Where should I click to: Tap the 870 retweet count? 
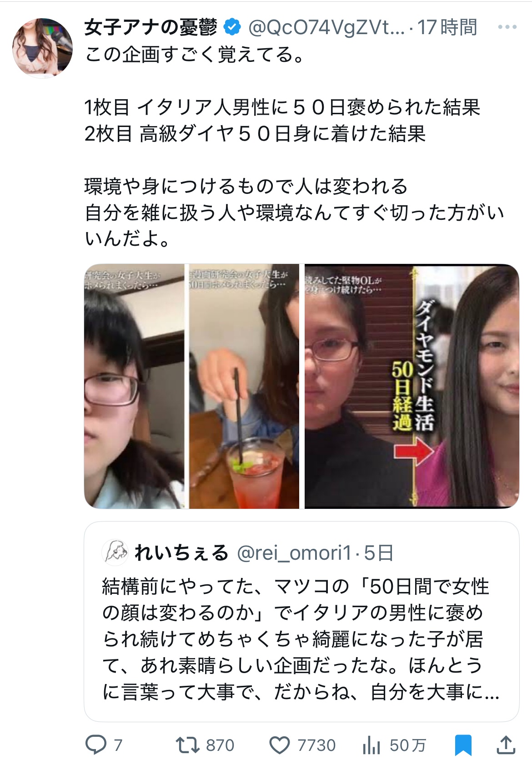pos(220,745)
